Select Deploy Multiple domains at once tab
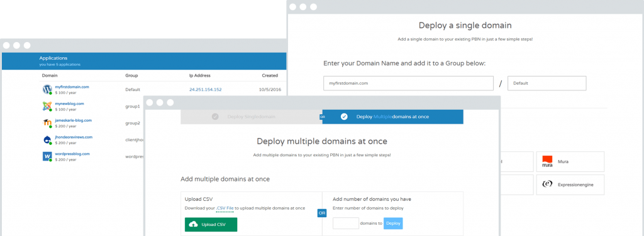The width and height of the screenshot is (644, 236). coord(393,117)
